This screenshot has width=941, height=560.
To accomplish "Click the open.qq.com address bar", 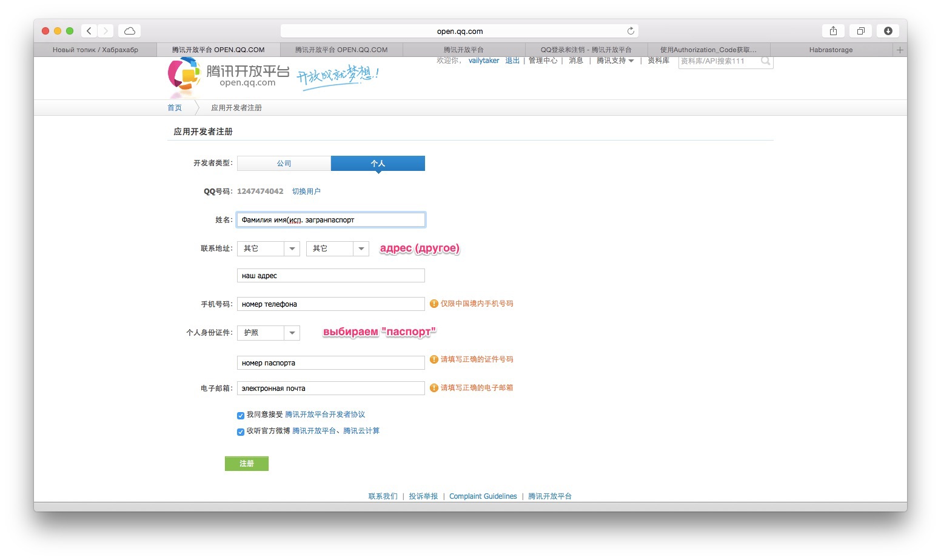I will pos(460,31).
